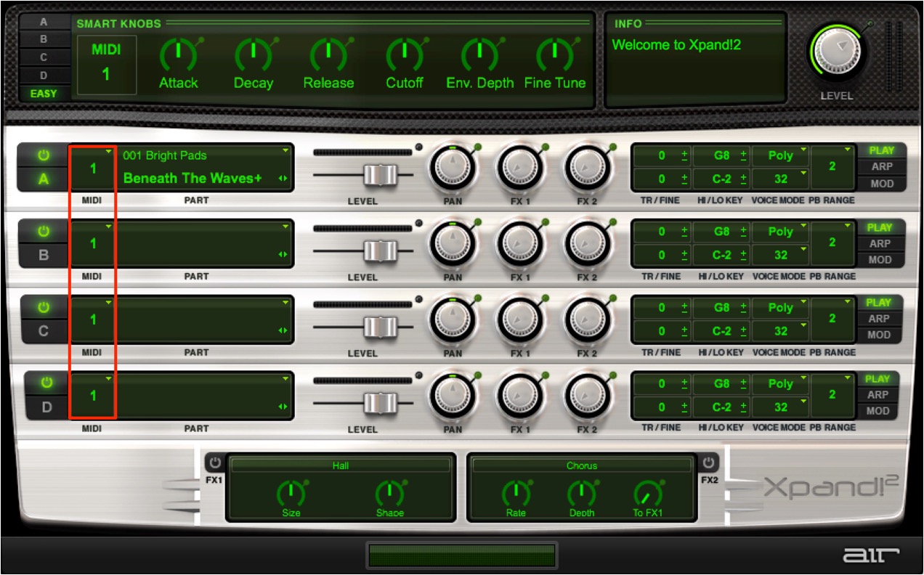
Task: Click the Chorus Depth knob
Action: click(x=581, y=494)
